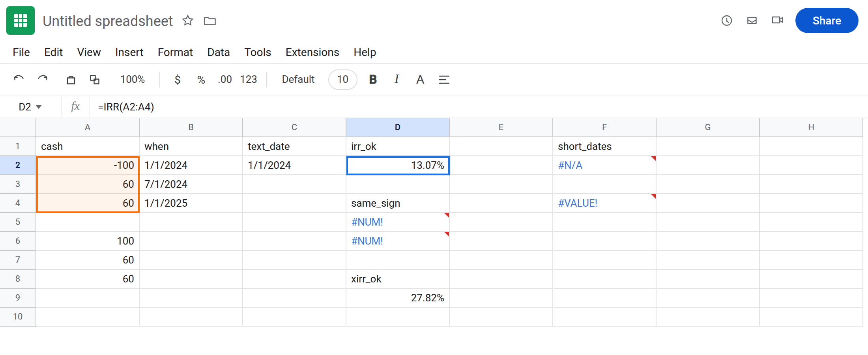Select the same_sign cell

pos(398,203)
